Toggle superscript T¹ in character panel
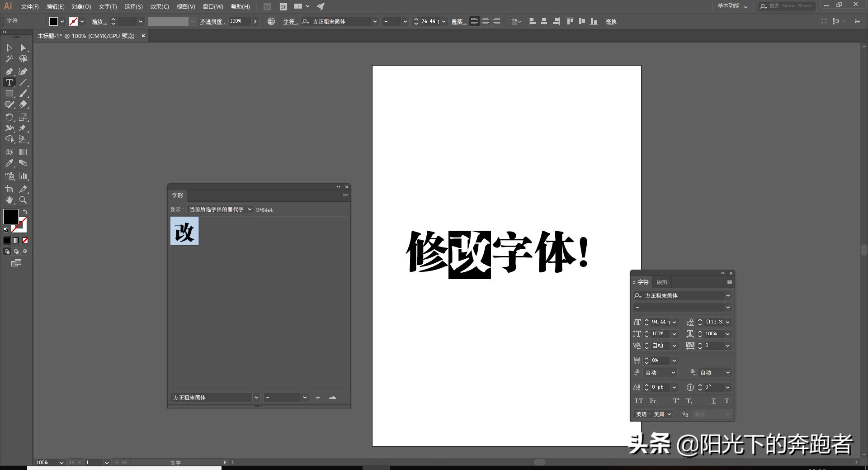Image resolution: width=868 pixels, height=470 pixels. coord(675,401)
